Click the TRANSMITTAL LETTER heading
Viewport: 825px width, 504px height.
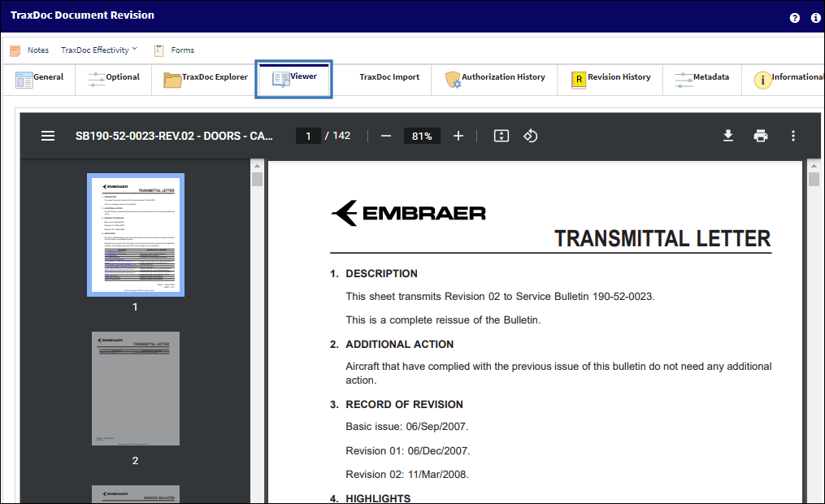click(662, 238)
